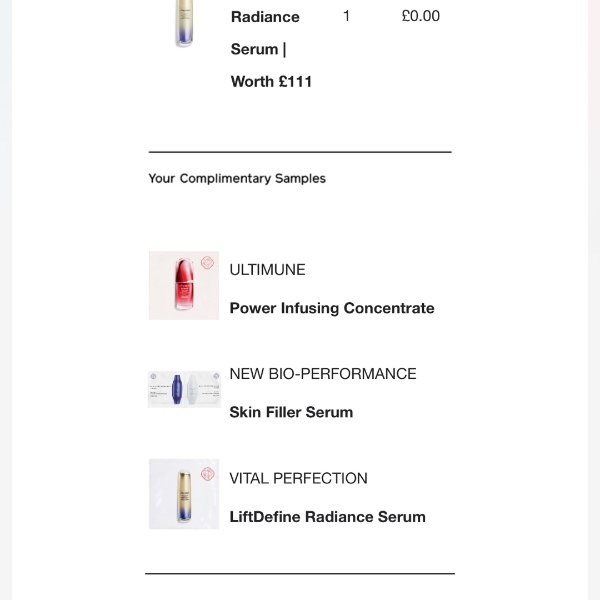
Task: Click the quantity value 1
Action: pyautogui.click(x=346, y=16)
